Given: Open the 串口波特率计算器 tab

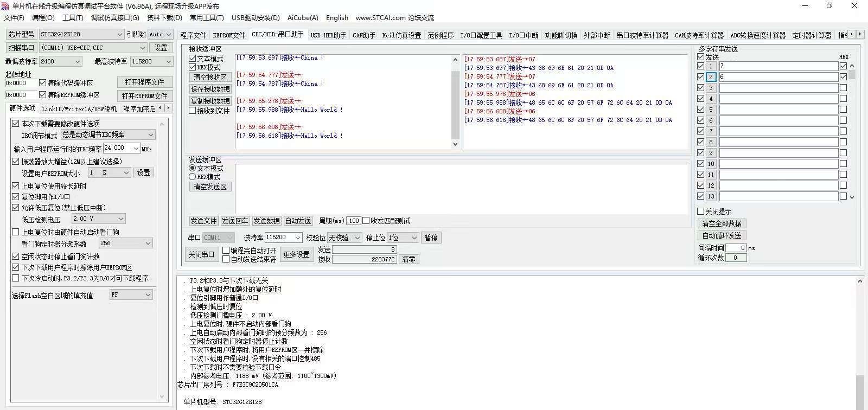Looking at the screenshot, I should (x=642, y=35).
